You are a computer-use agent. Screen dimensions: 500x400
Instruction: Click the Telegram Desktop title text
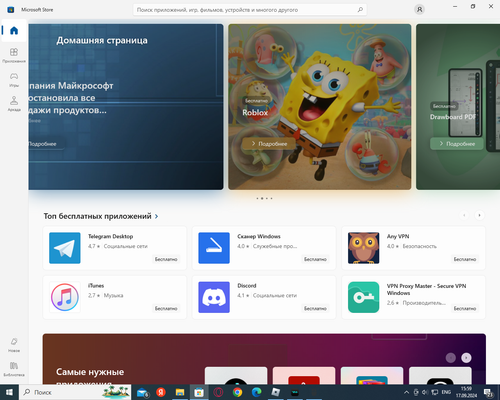[110, 236]
